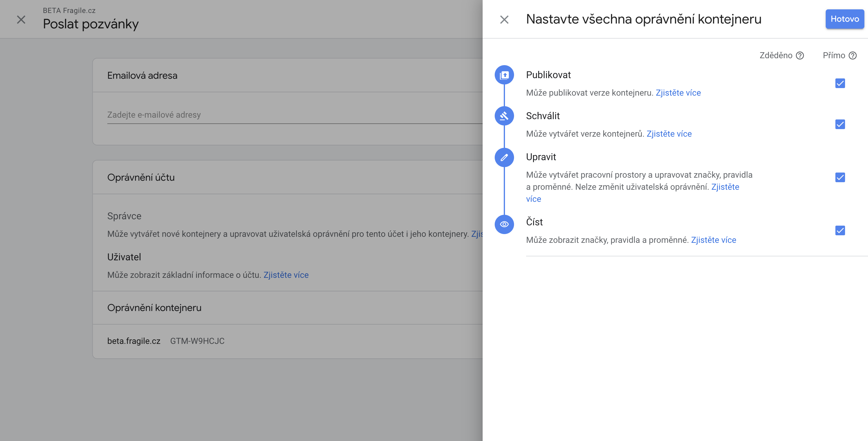Viewport: 868px width, 441px height.
Task: Click Zjistěte více link under Uživatel
Action: [x=286, y=275]
